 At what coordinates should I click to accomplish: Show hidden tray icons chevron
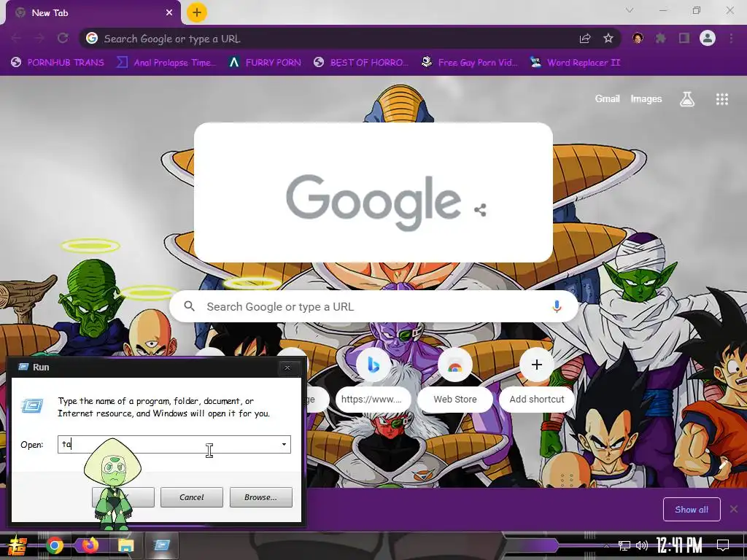(x=606, y=545)
